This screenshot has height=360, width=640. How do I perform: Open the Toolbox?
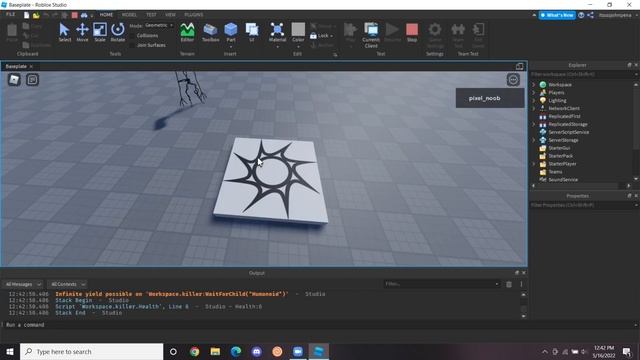(210, 32)
